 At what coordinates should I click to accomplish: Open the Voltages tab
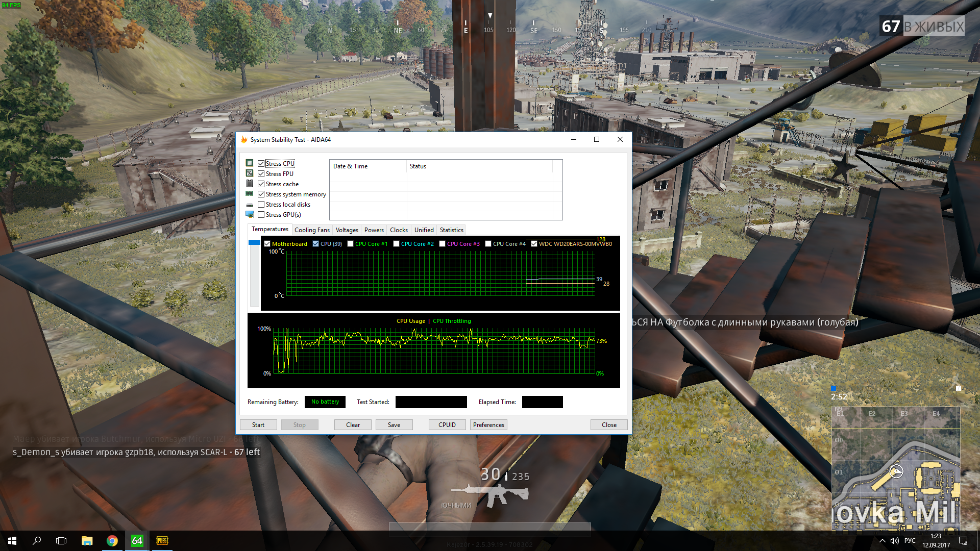pos(347,230)
